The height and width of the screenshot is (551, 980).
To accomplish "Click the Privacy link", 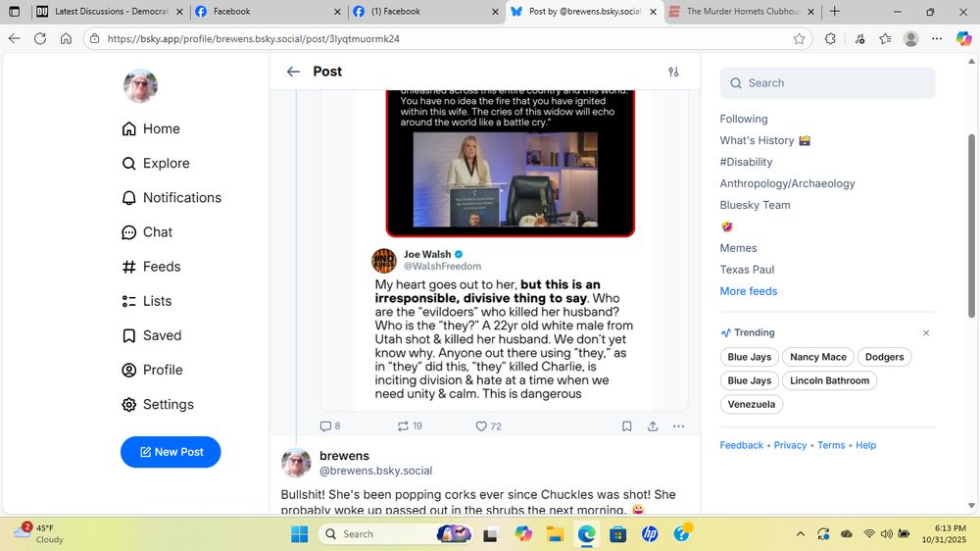I will coord(790,445).
